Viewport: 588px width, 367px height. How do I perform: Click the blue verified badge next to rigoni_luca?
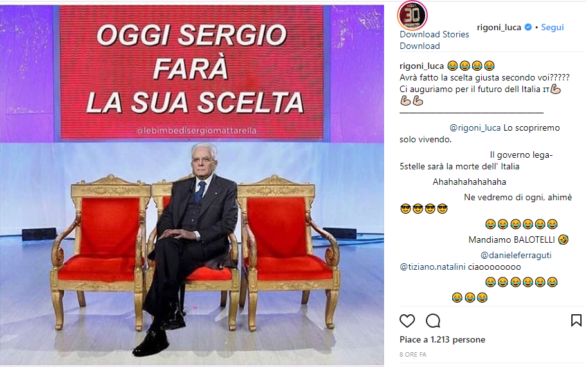528,27
